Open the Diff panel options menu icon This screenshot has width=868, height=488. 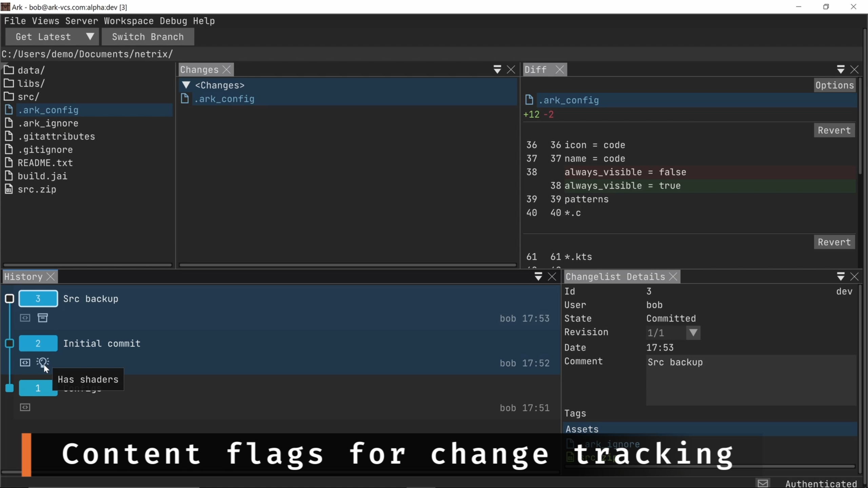[x=841, y=70]
